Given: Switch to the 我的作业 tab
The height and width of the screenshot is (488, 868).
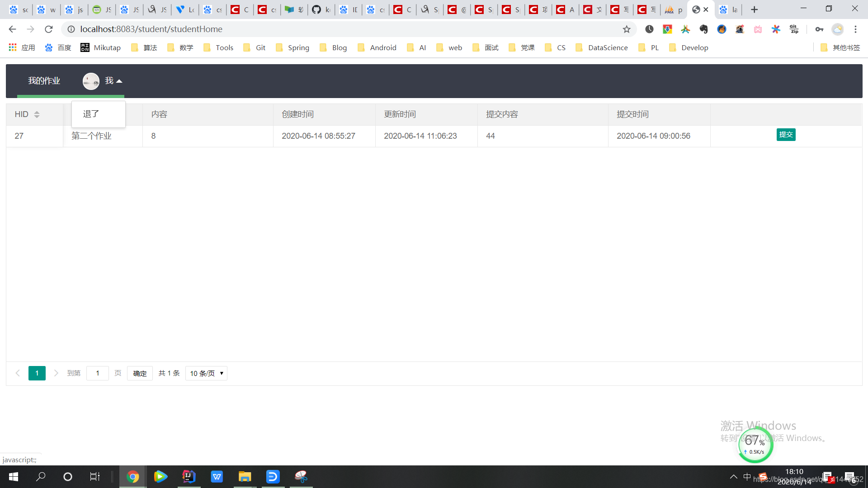Looking at the screenshot, I should click(x=43, y=80).
